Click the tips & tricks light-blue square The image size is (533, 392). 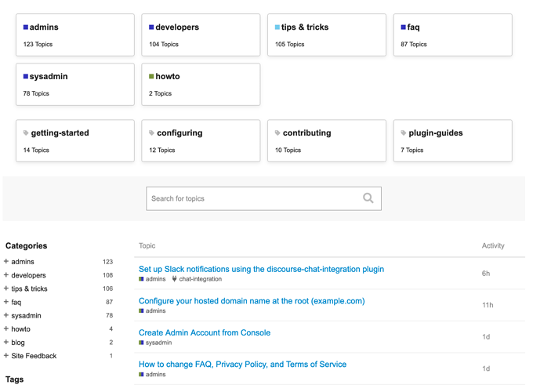(277, 27)
